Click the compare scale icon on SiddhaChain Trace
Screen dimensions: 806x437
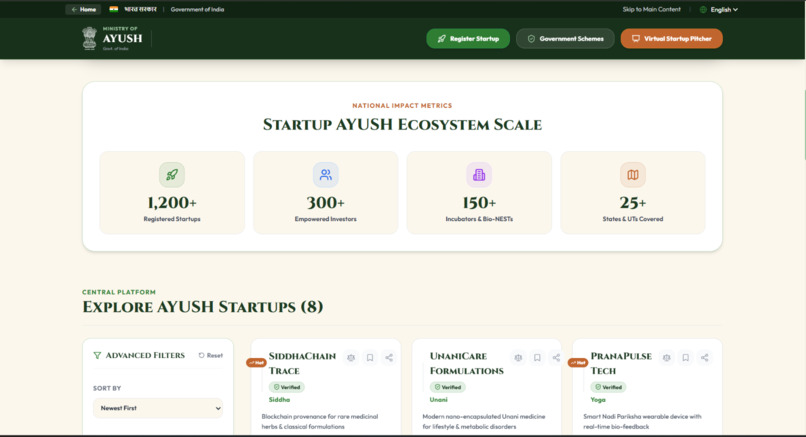(351, 358)
